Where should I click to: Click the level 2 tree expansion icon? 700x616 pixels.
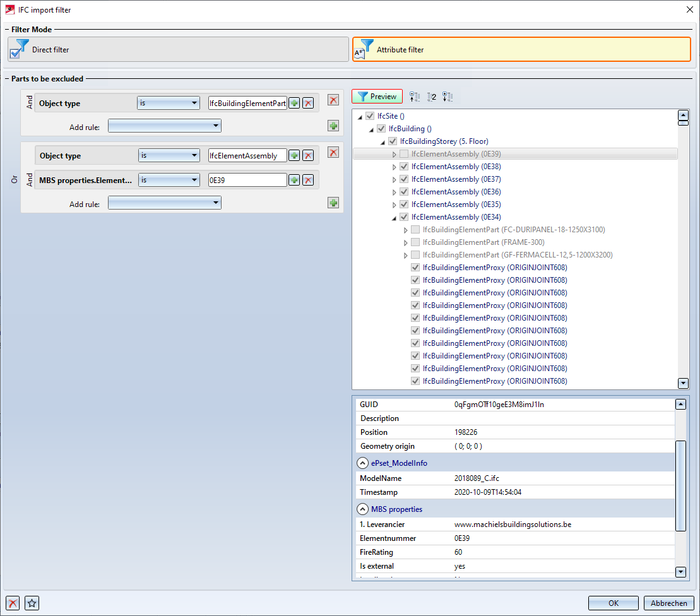[x=432, y=97]
